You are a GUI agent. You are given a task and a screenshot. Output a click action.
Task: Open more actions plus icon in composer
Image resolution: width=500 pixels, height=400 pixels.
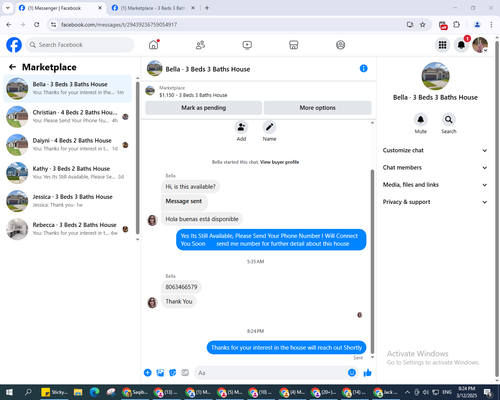tap(147, 373)
